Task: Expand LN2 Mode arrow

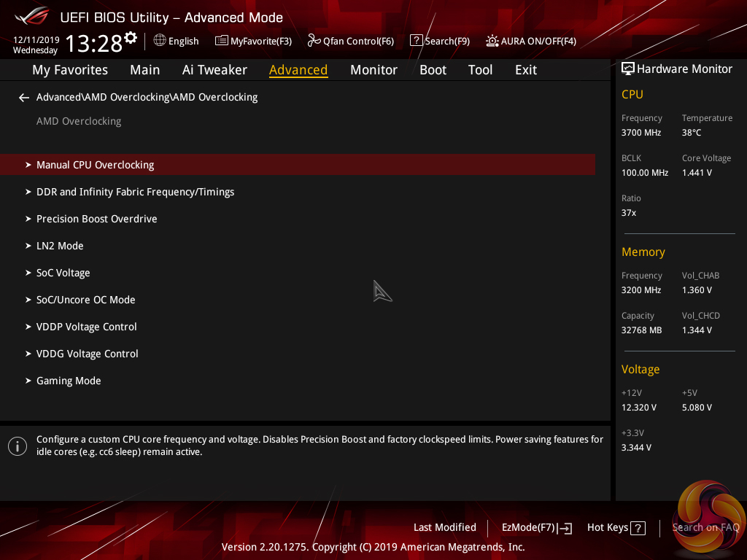Action: click(28, 246)
